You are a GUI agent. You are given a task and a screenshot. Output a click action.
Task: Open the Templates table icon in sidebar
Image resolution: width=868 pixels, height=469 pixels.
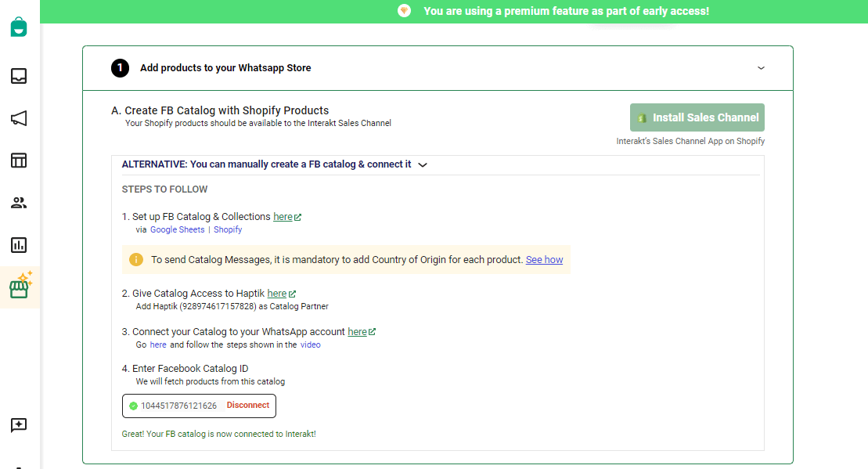19,161
